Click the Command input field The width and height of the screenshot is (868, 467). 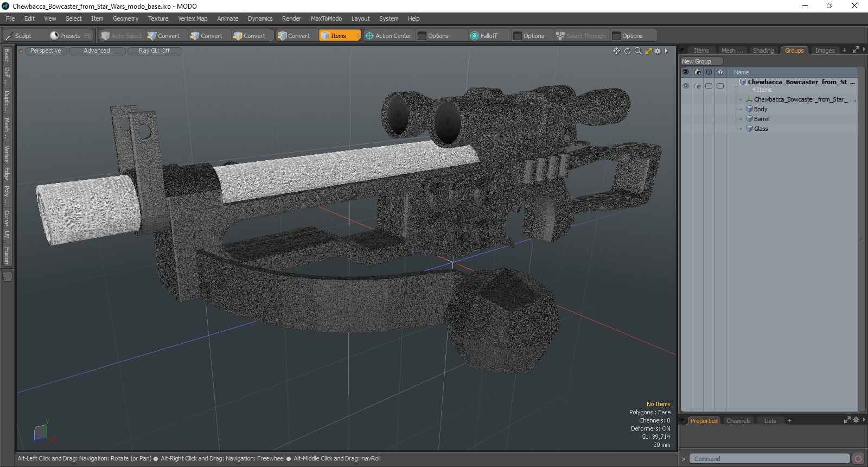(x=769, y=459)
